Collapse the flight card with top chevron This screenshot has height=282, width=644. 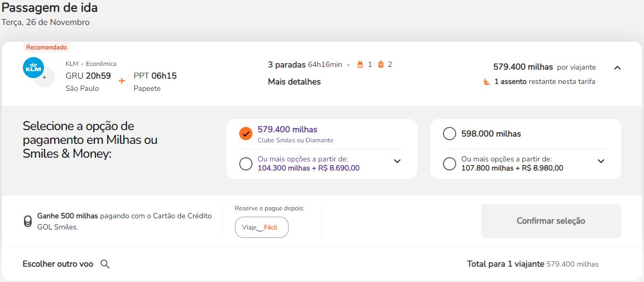[x=617, y=67]
